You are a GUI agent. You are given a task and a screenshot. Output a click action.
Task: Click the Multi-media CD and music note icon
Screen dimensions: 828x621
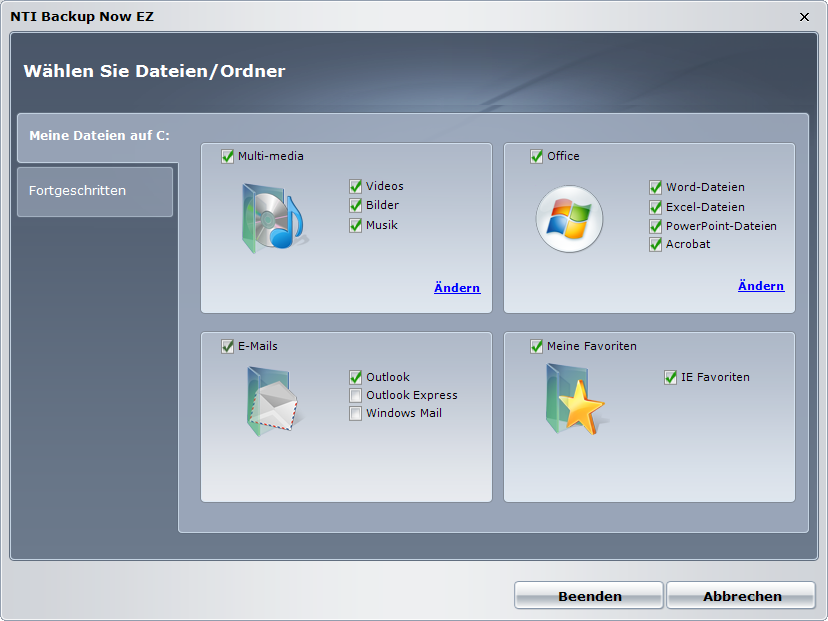[x=275, y=219]
